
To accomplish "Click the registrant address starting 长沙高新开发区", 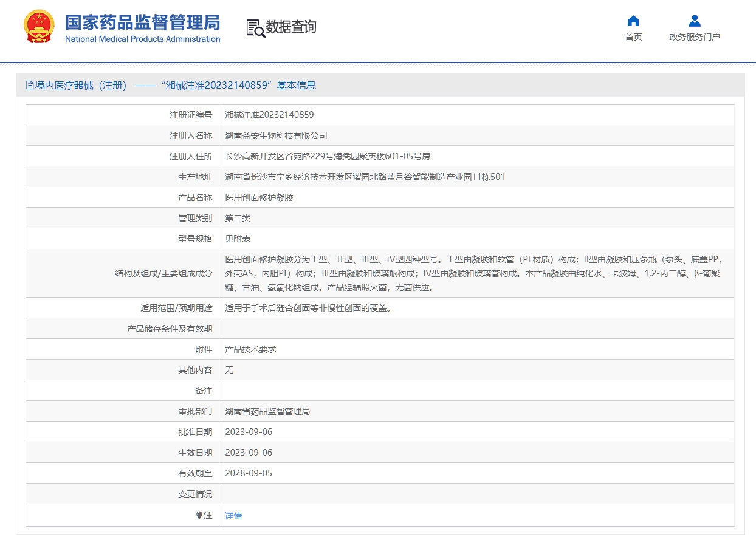I will pyautogui.click(x=328, y=156).
